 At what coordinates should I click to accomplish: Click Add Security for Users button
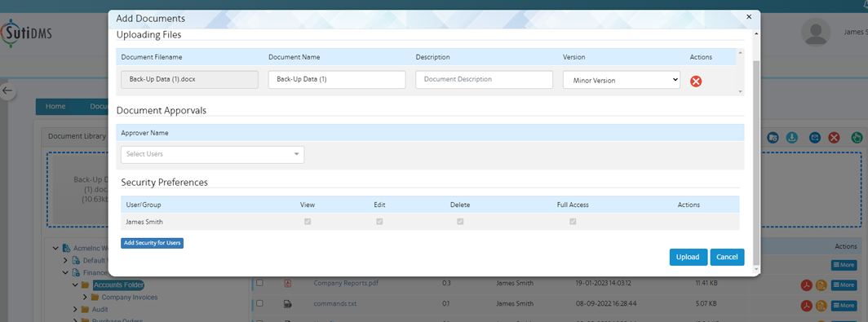pyautogui.click(x=152, y=243)
